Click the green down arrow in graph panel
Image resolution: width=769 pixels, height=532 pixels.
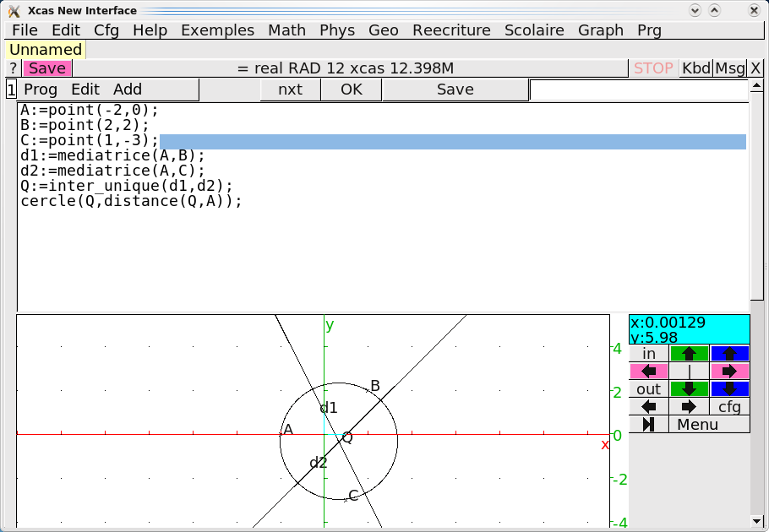coord(689,389)
